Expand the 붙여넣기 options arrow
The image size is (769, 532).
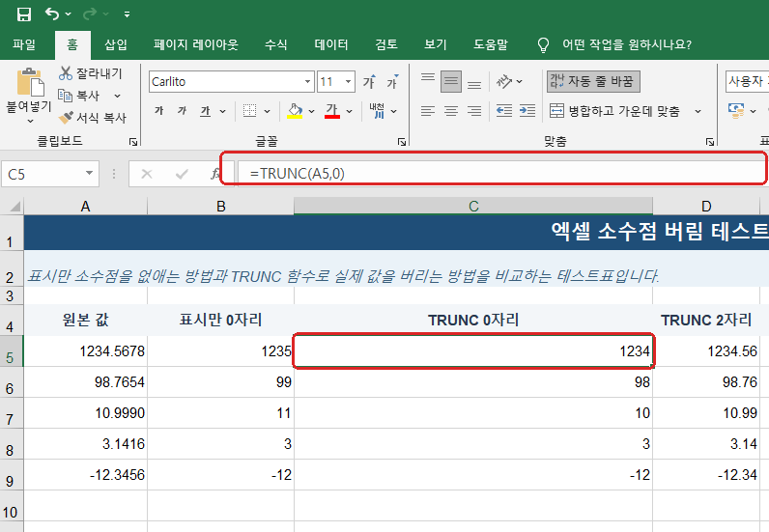click(30, 121)
